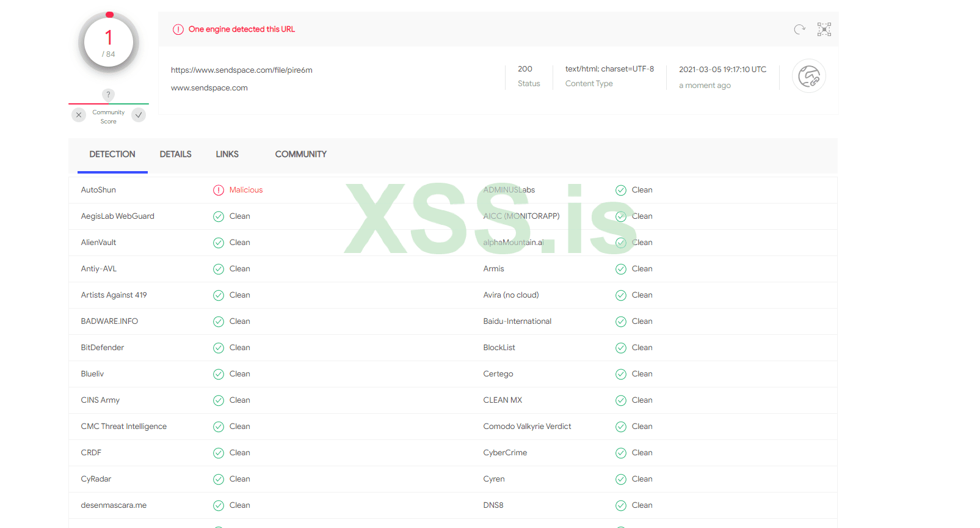Viewport: 980px width, 528px height.
Task: Click the scanned URL https://www.sendspace.com/file/pire6m
Action: 242,70
